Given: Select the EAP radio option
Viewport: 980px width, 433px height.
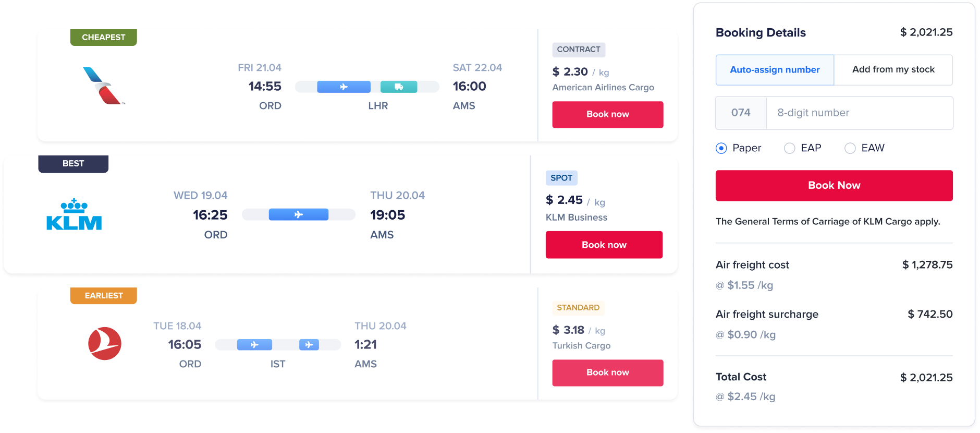Looking at the screenshot, I should click(789, 148).
